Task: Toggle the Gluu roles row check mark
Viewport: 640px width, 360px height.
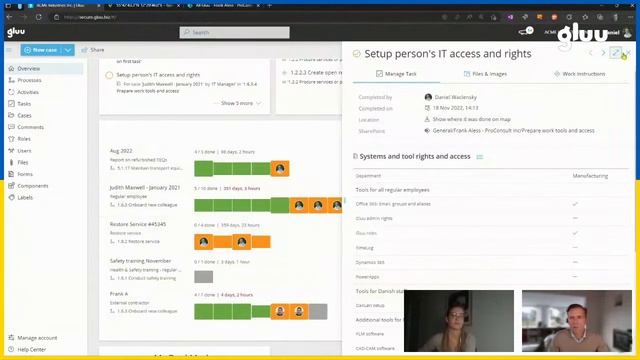Action: click(x=575, y=233)
